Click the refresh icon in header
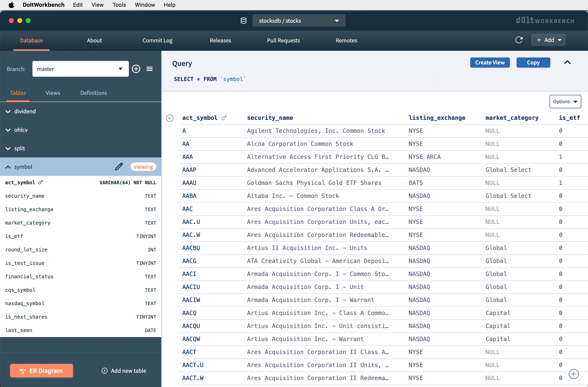588x387 pixels. pos(518,40)
